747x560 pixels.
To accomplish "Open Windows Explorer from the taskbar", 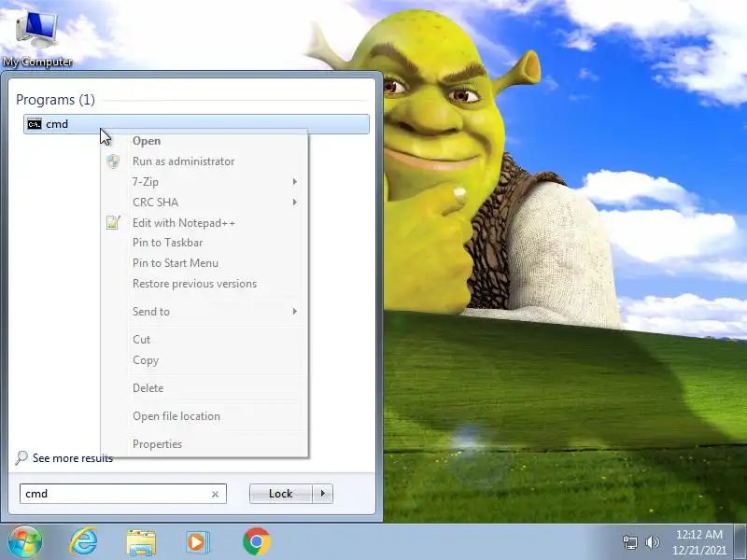I will click(141, 542).
